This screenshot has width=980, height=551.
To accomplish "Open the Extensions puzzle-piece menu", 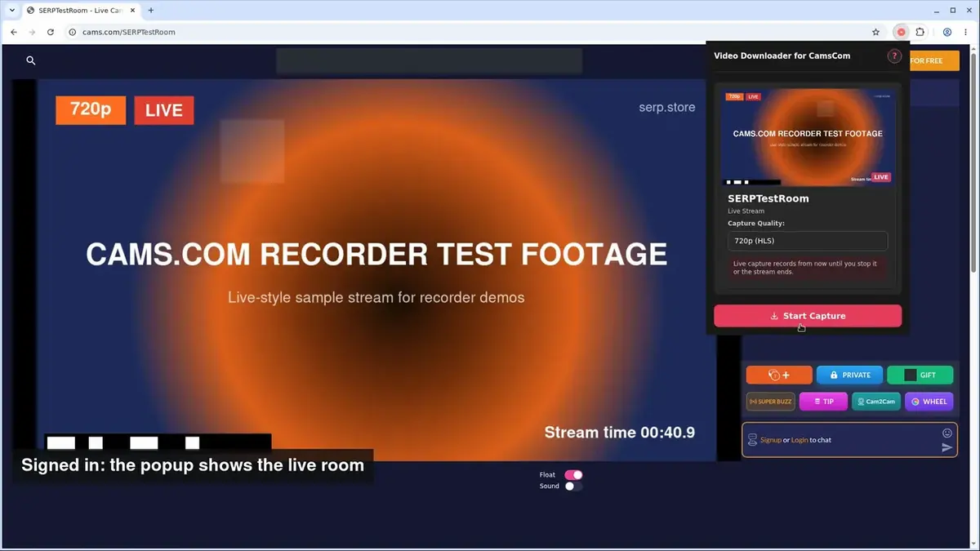I will [920, 32].
